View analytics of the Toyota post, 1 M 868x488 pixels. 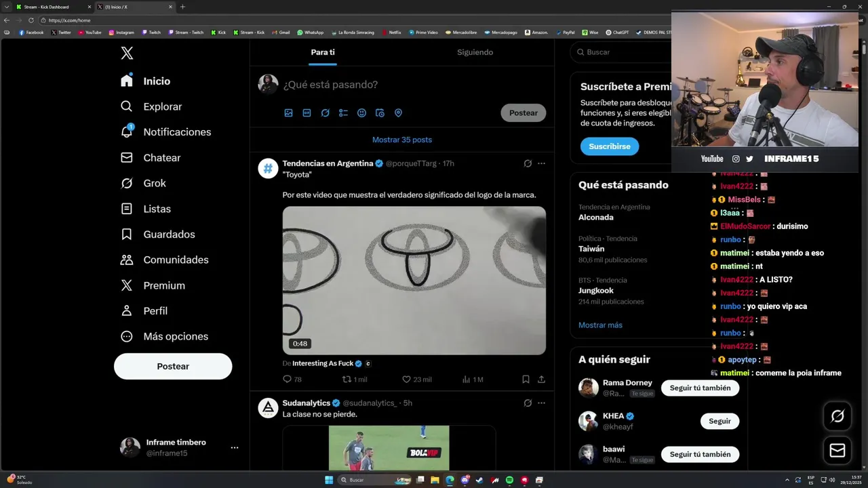click(473, 380)
